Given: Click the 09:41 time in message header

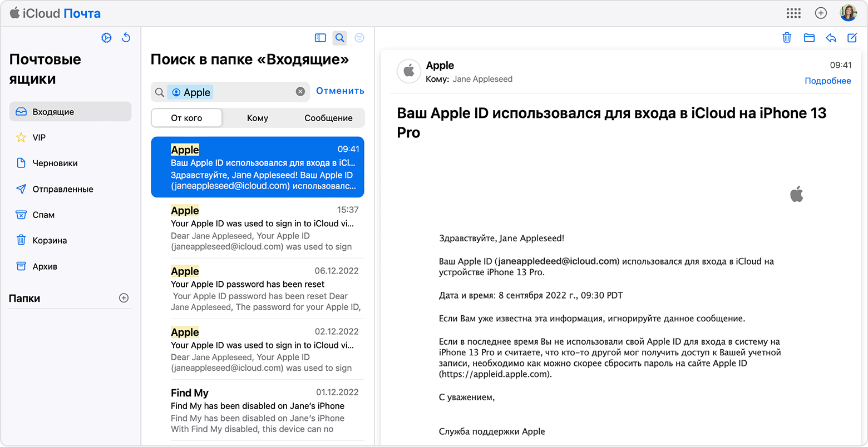Looking at the screenshot, I should click(841, 65).
